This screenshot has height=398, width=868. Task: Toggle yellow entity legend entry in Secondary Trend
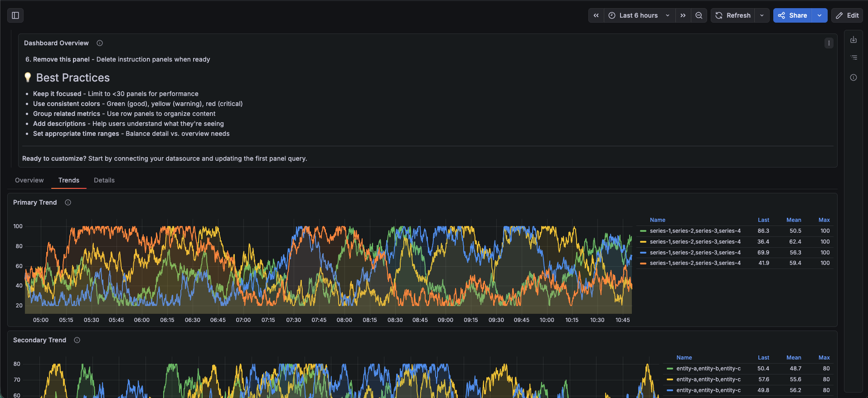click(x=708, y=379)
